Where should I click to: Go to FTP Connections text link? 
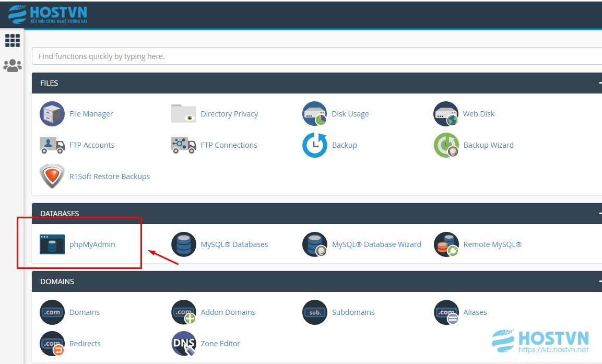pos(229,145)
